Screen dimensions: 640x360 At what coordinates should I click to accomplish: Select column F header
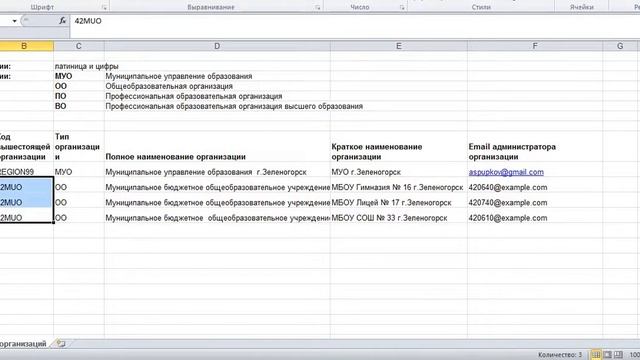pyautogui.click(x=535, y=46)
